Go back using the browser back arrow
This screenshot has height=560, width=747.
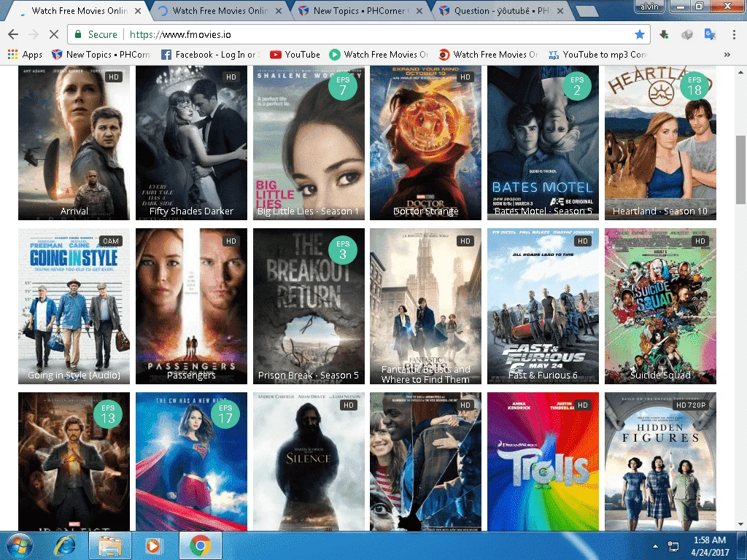pyautogui.click(x=13, y=34)
